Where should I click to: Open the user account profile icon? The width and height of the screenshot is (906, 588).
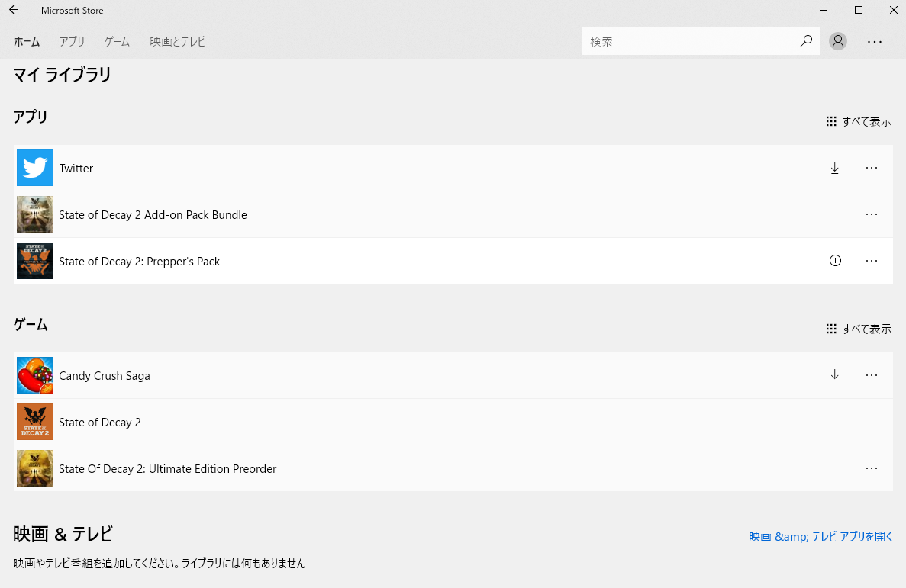tap(838, 41)
